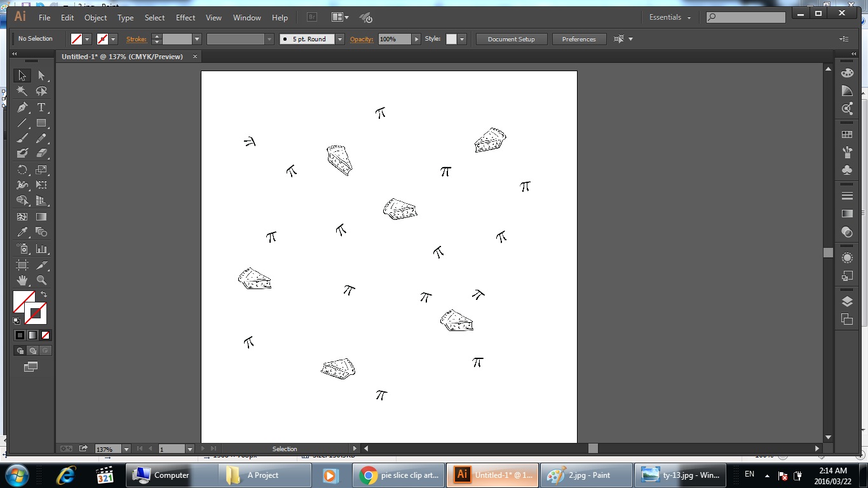Open the Brushes panel icon
868x488 pixels.
847,152
